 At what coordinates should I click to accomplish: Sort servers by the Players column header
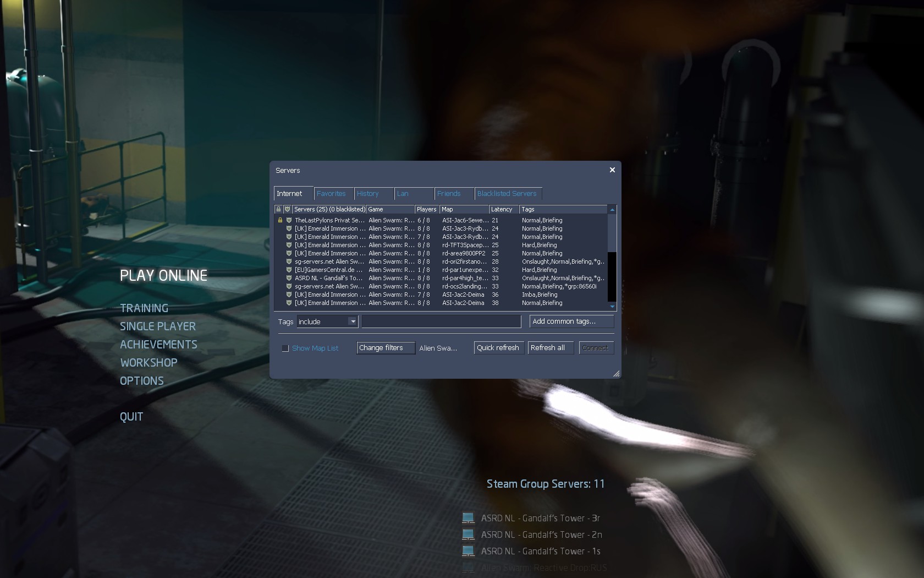point(427,209)
